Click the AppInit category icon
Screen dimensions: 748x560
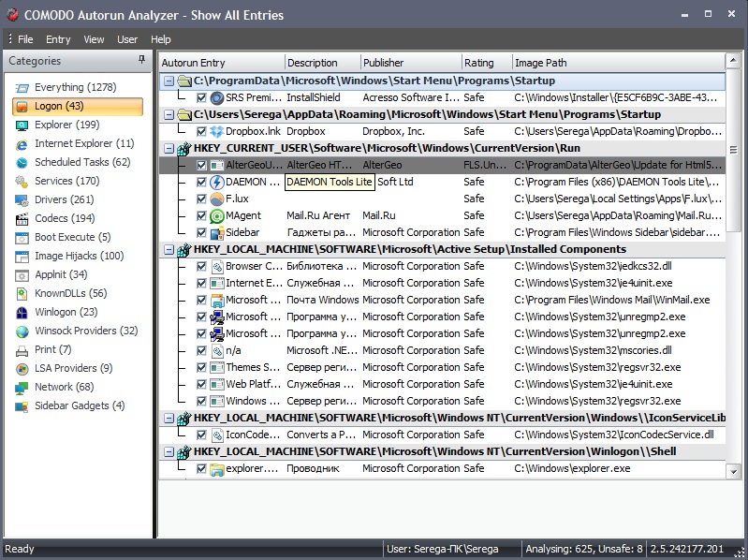(22, 275)
